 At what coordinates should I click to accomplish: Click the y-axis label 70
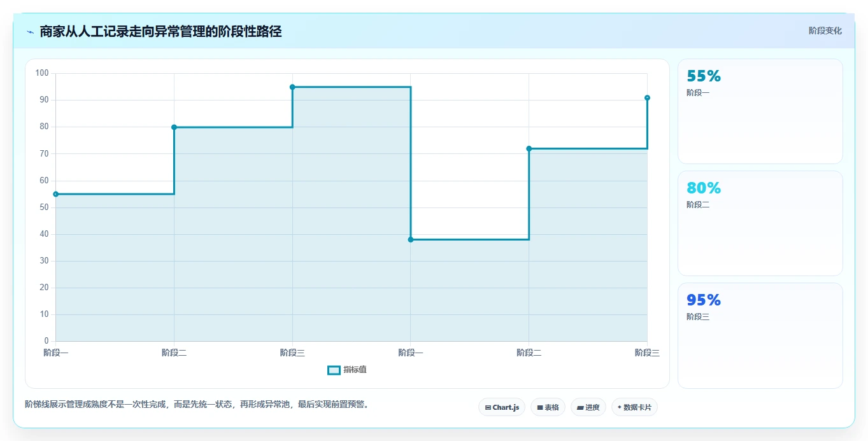[45, 153]
